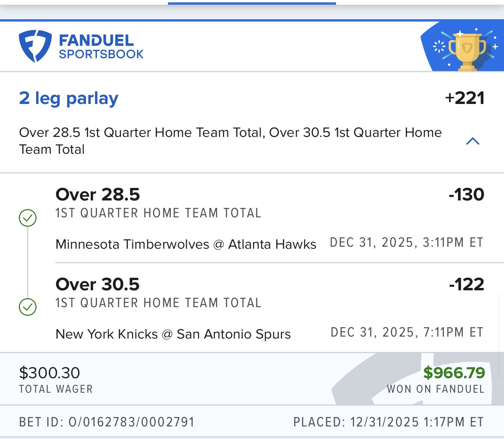Viewport: 504px width, 439px height.
Task: Click the parlay legs summary text
Action: pos(230,141)
